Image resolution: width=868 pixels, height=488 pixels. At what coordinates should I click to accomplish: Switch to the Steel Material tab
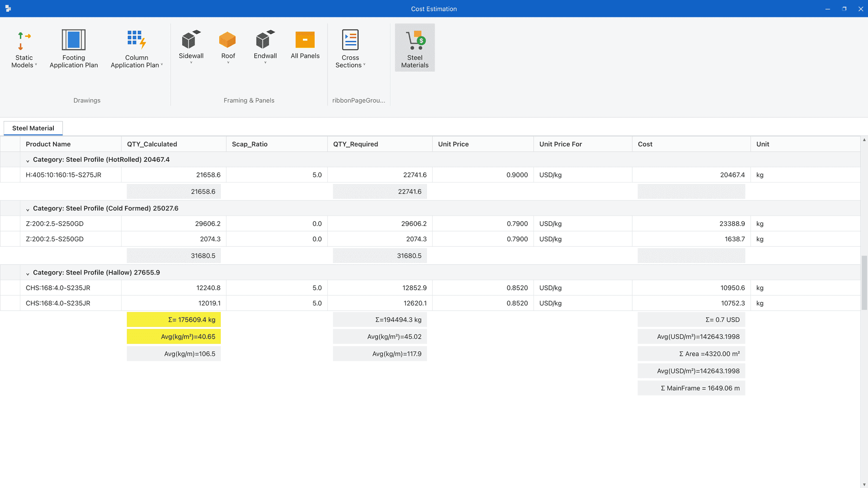pyautogui.click(x=33, y=128)
